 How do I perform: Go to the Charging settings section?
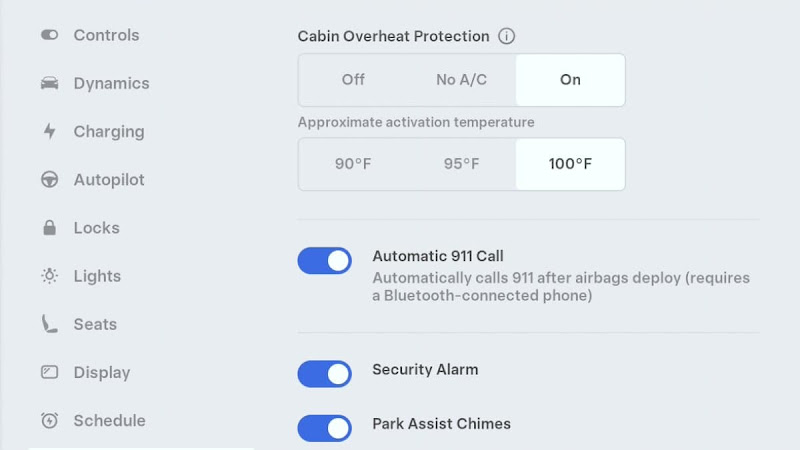pos(109,132)
